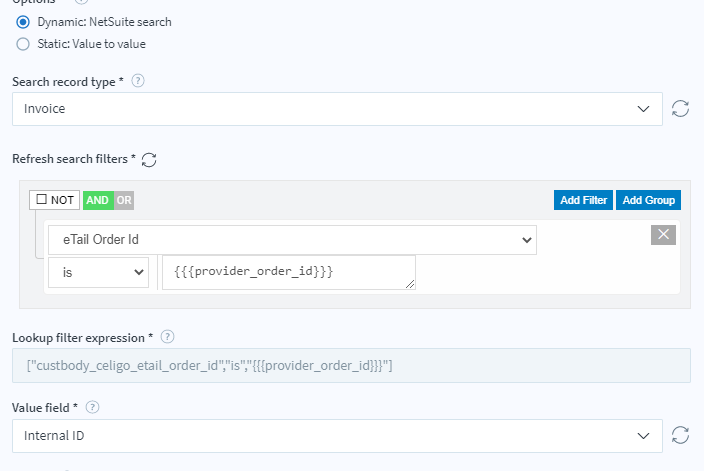Open the Invoice search record type dropdown
Image resolution: width=704 pixels, height=471 pixels.
click(x=337, y=109)
